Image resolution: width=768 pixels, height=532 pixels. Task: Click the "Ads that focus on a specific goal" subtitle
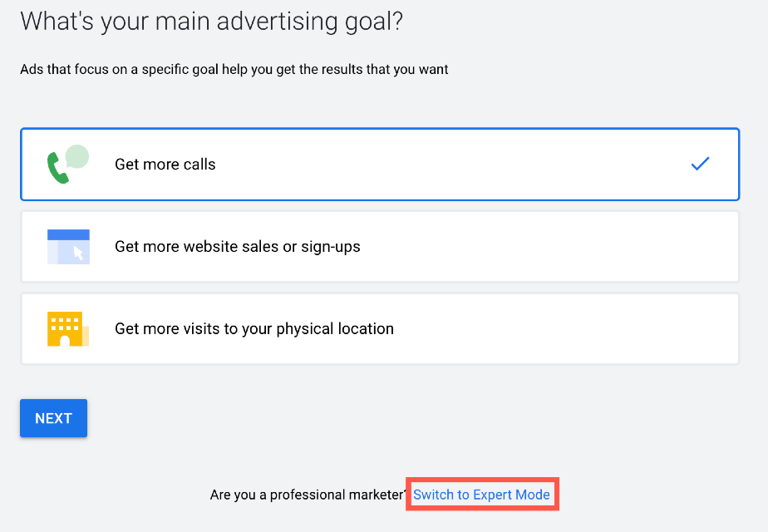click(x=119, y=70)
